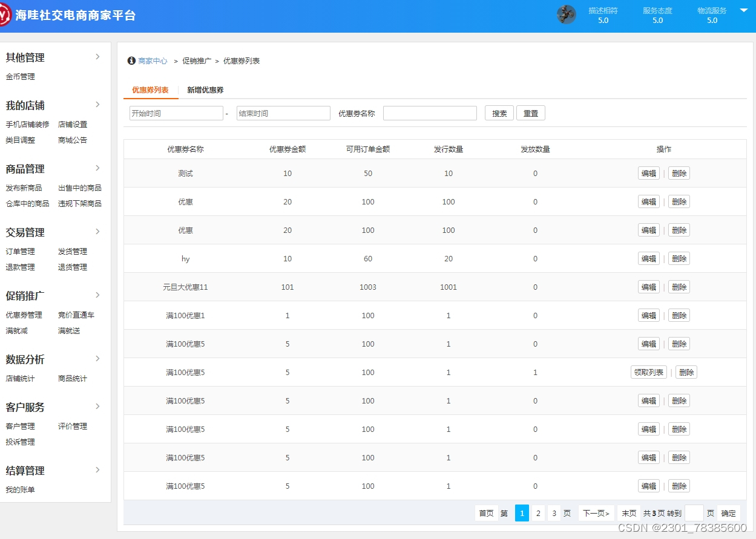Screen dimensions: 756x539
Task: Edit the hy coupon
Action: 649,259
